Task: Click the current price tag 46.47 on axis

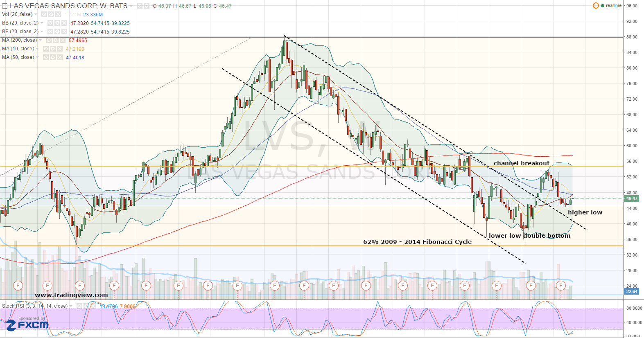Action: pyautogui.click(x=631, y=199)
